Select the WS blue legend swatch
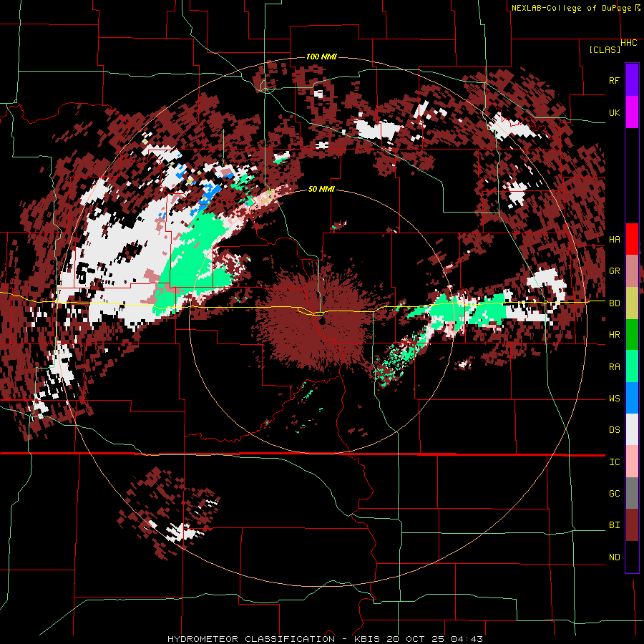 coord(632,398)
